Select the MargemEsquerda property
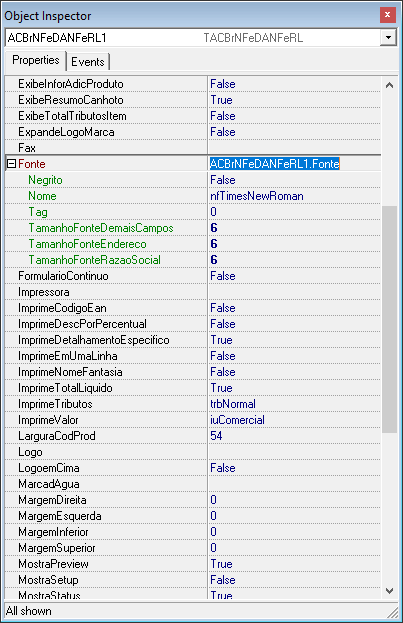This screenshot has height=623, width=403. 60,516
